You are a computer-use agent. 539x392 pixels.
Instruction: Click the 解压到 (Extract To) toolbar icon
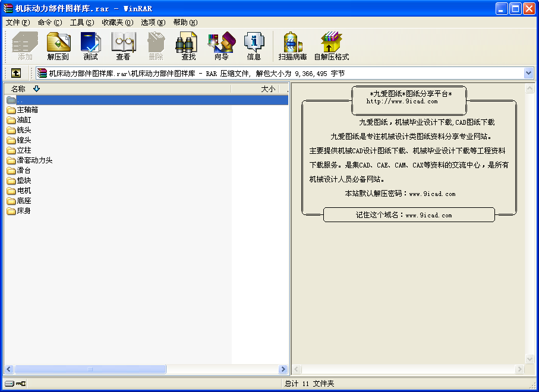pos(58,46)
